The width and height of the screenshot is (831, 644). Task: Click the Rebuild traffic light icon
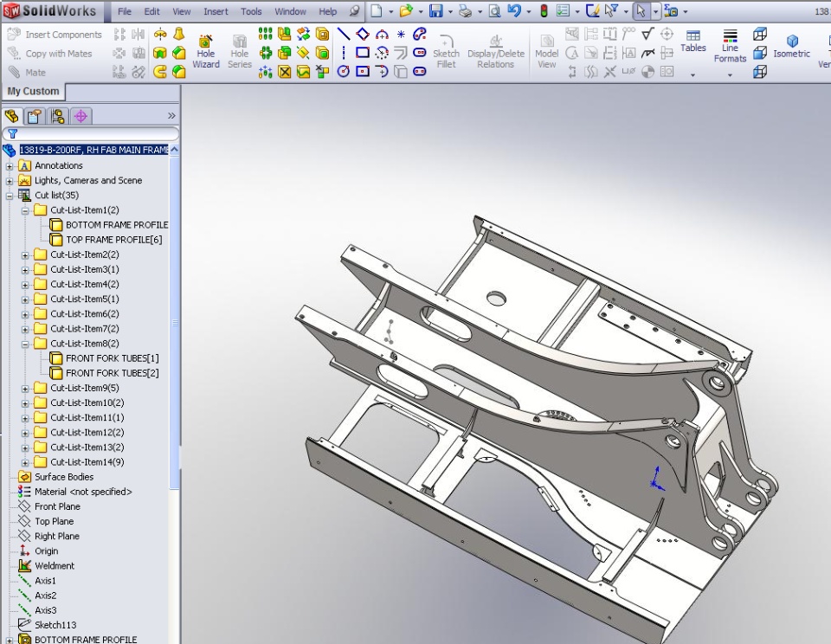point(544,10)
